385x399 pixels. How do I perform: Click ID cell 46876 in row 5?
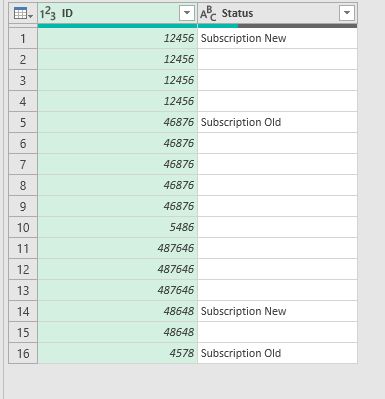tap(118, 122)
